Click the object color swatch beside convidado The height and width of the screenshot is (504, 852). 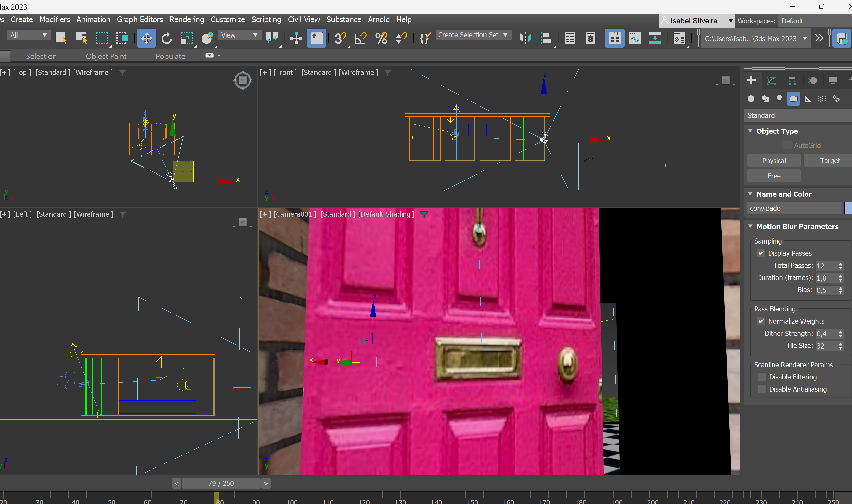click(x=848, y=208)
